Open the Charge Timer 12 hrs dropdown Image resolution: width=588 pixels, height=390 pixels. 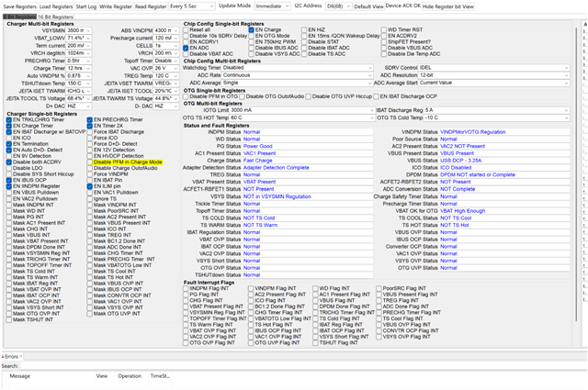pyautogui.click(x=79, y=68)
